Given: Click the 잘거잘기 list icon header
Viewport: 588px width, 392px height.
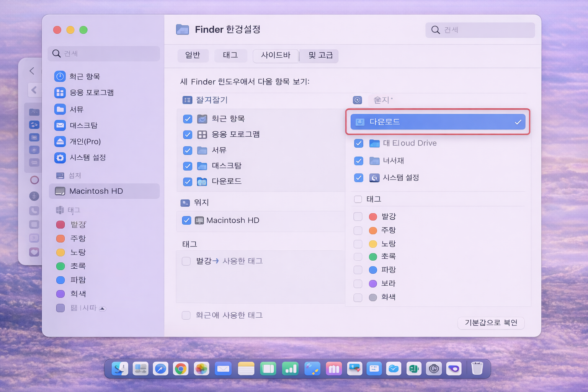Looking at the screenshot, I should coord(187,100).
